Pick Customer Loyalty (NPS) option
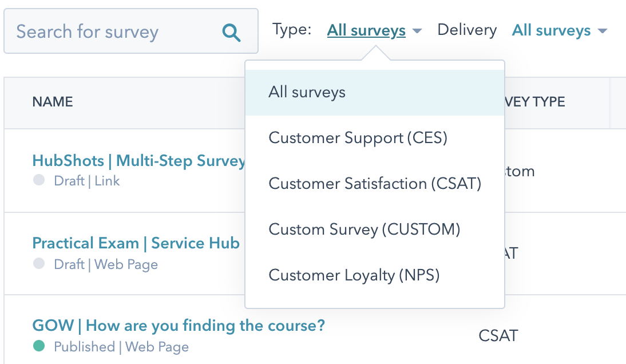The image size is (626, 364). click(x=354, y=275)
